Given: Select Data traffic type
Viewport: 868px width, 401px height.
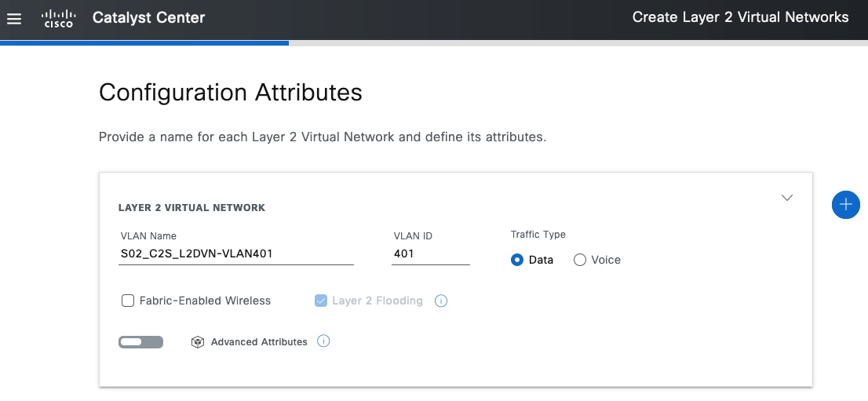Looking at the screenshot, I should (517, 260).
